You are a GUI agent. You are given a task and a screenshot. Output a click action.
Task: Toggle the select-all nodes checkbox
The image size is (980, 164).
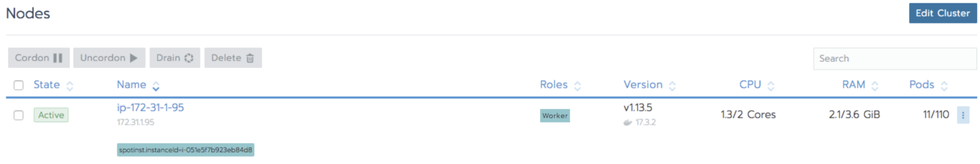click(18, 85)
